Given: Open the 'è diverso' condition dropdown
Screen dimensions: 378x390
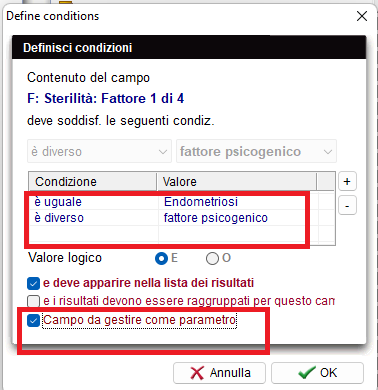Looking at the screenshot, I should point(99,151).
